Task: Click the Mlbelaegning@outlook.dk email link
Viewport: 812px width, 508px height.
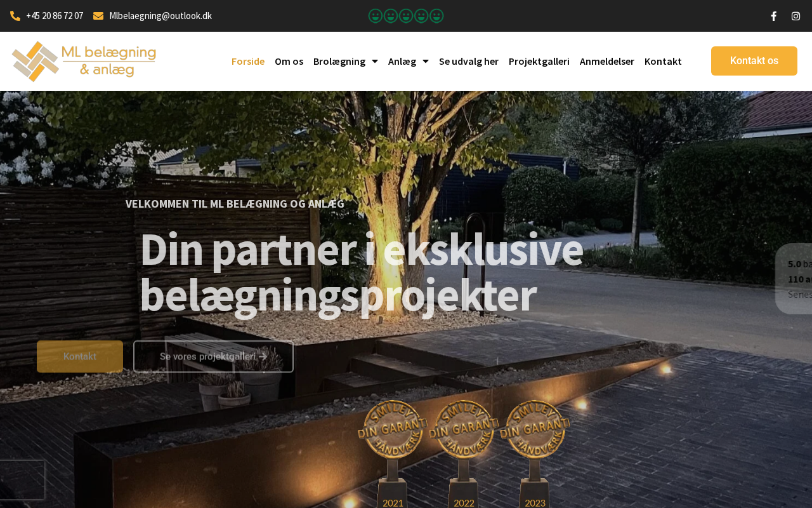Action: pyautogui.click(x=160, y=16)
